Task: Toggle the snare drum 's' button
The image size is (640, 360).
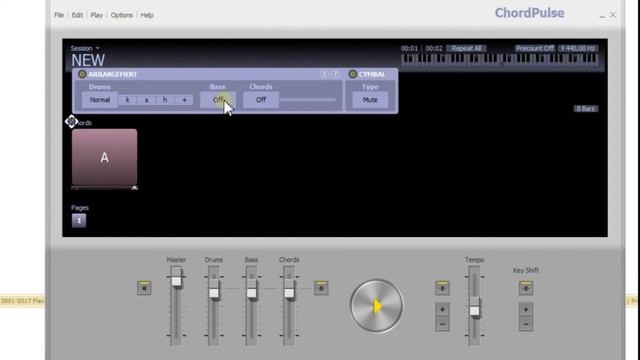Action: 147,100
